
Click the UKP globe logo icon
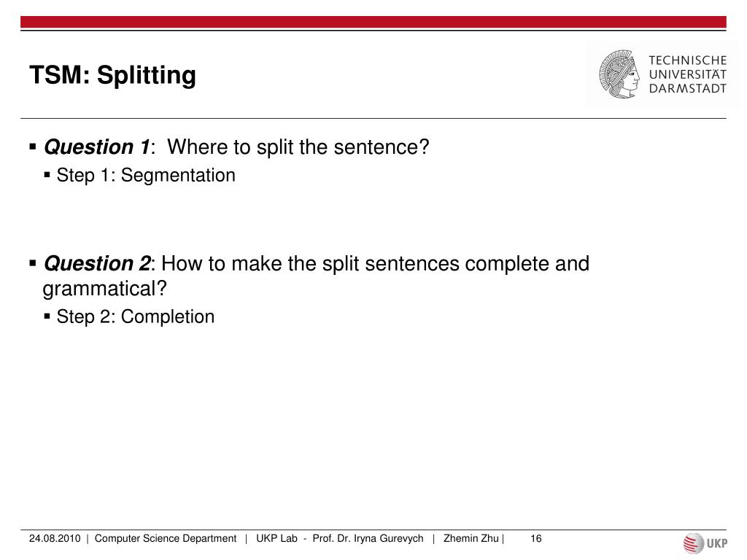coord(693,543)
